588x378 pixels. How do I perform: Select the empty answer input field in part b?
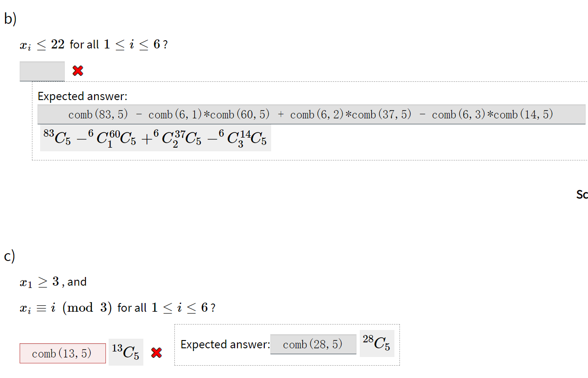(42, 71)
